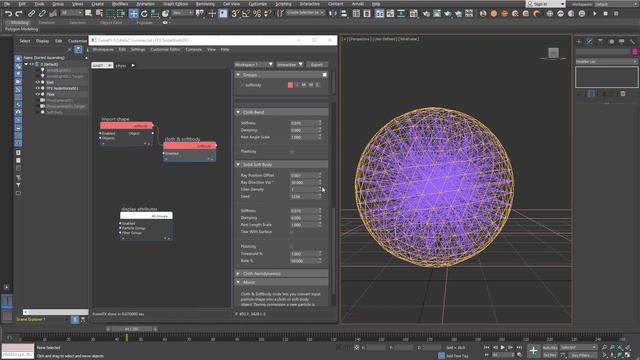Open the Display tab in command panel

coord(622,42)
